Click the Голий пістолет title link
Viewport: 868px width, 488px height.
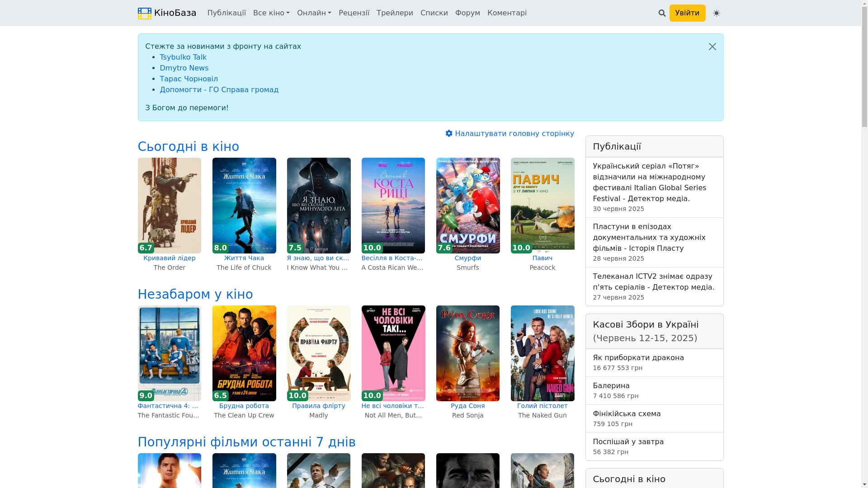542,406
